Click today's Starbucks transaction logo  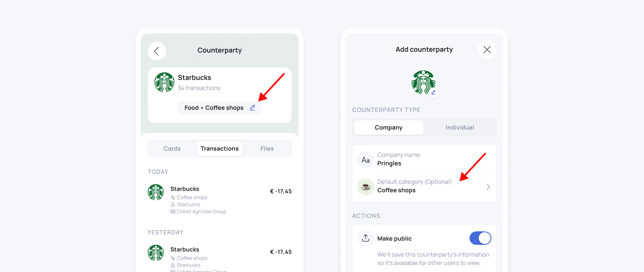coord(156,192)
